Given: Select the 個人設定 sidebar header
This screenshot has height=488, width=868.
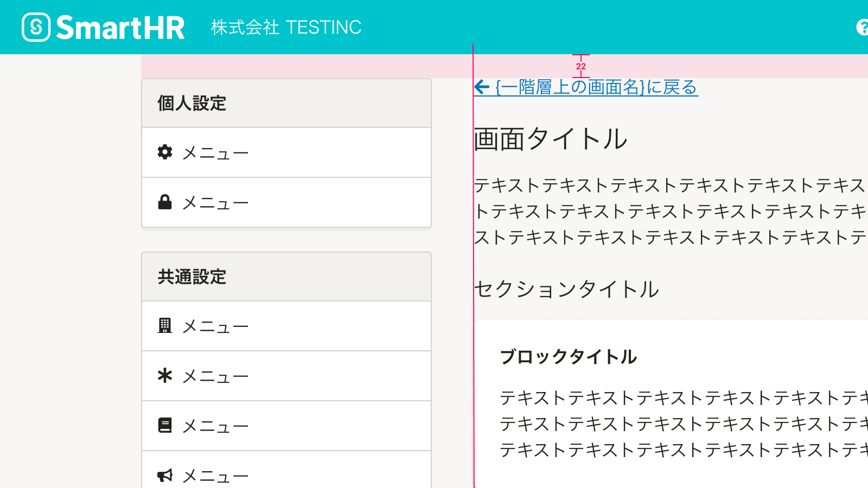Looking at the screenshot, I should click(x=192, y=103).
